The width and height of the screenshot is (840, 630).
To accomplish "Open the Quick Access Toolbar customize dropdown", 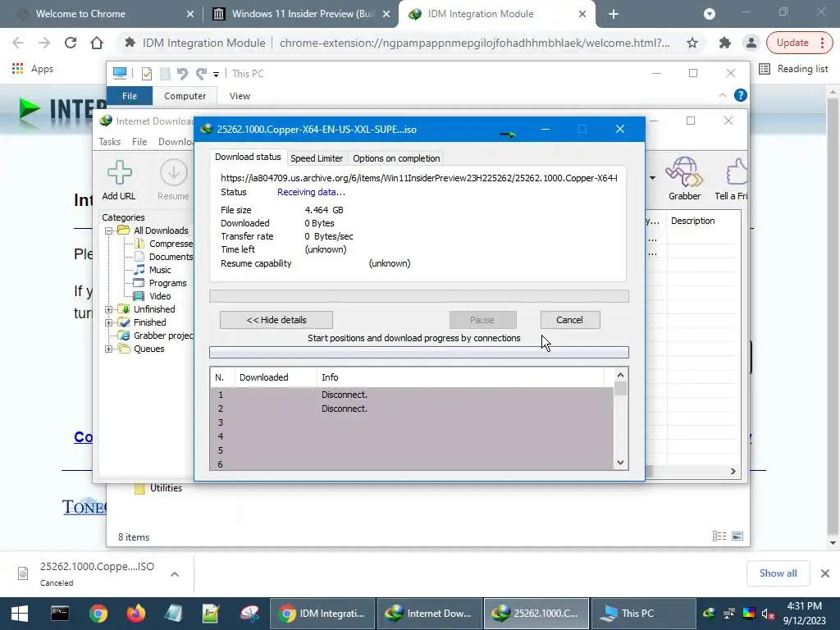I will click(x=216, y=74).
